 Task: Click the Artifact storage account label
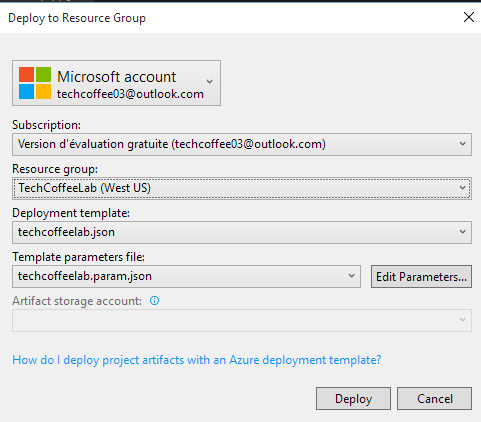pyautogui.click(x=77, y=301)
